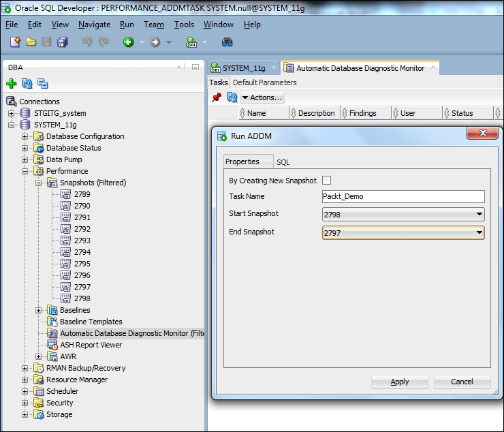
Task: Click the Open folder toolbar icon
Action: click(31, 42)
